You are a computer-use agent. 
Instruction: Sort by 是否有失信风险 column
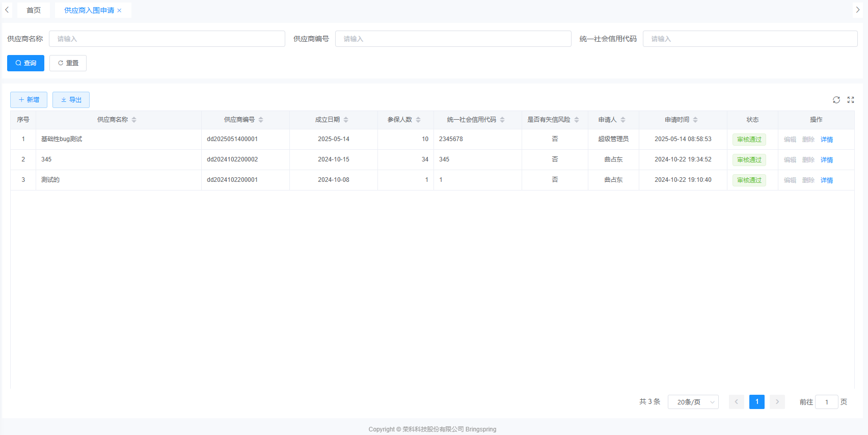(x=577, y=120)
